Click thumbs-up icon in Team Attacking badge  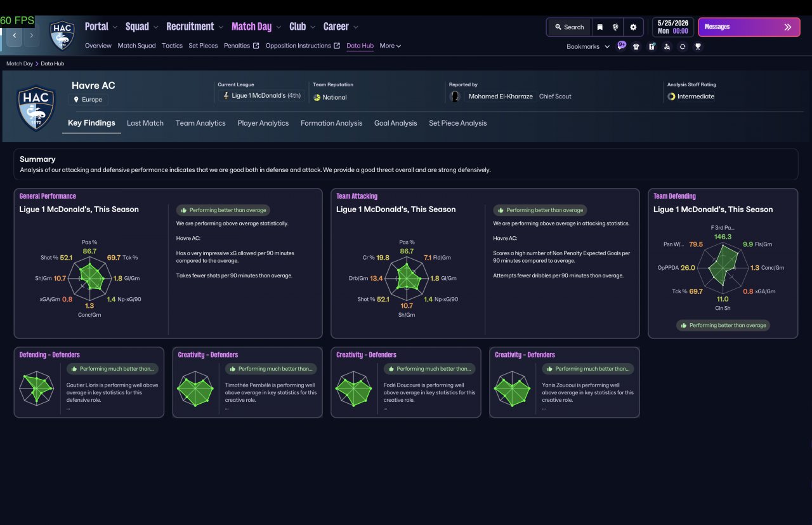pyautogui.click(x=501, y=210)
